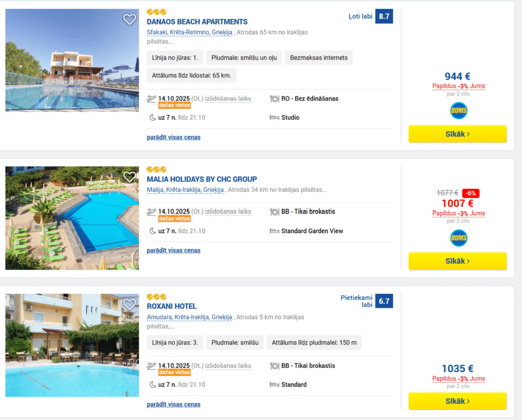Screen dimensions: 522x420
Task: Click the 8.7 rating badge
Action: tap(384, 16)
